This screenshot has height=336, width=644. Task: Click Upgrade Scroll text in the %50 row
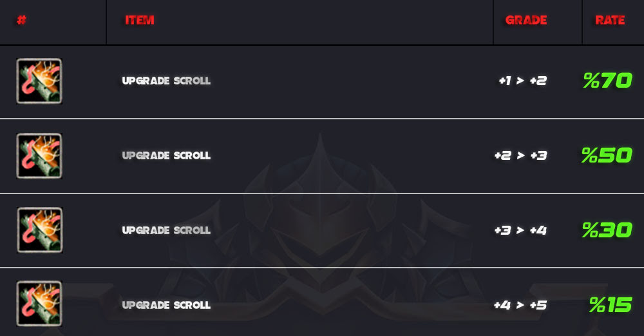click(x=166, y=155)
